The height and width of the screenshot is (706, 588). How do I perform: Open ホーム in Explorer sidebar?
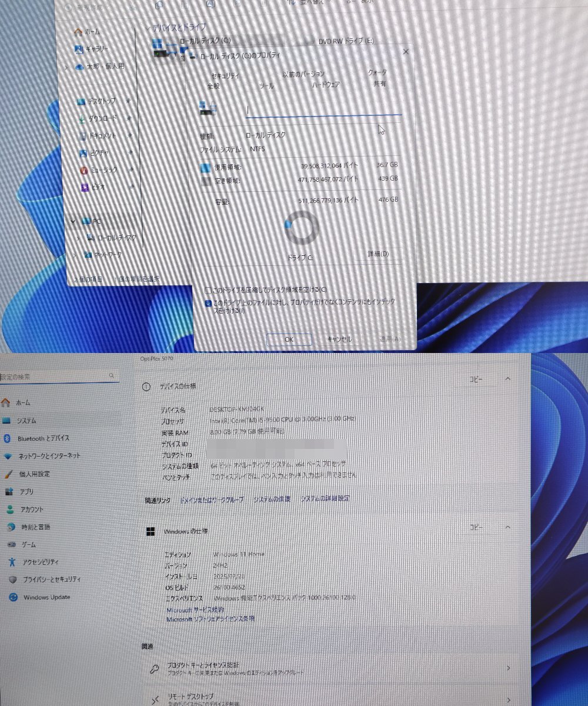[x=86, y=31]
